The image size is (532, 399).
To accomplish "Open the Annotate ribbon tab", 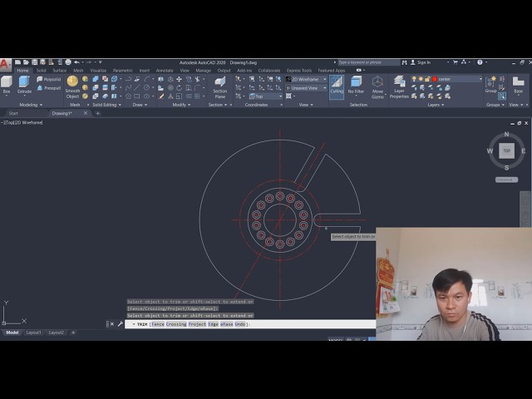I will click(x=165, y=71).
